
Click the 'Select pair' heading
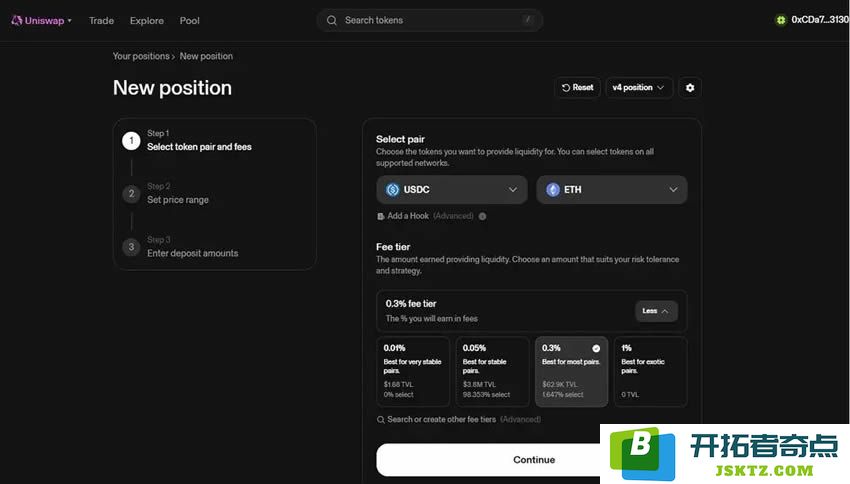(x=400, y=139)
